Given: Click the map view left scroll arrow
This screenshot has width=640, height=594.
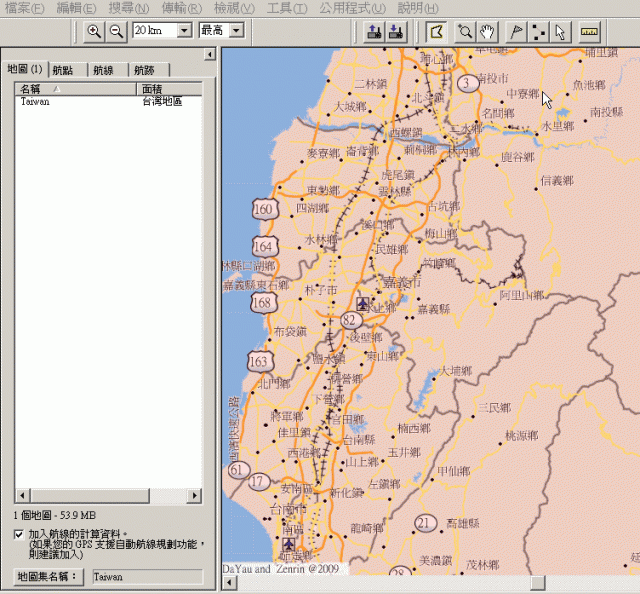Looking at the screenshot, I should (229, 583).
